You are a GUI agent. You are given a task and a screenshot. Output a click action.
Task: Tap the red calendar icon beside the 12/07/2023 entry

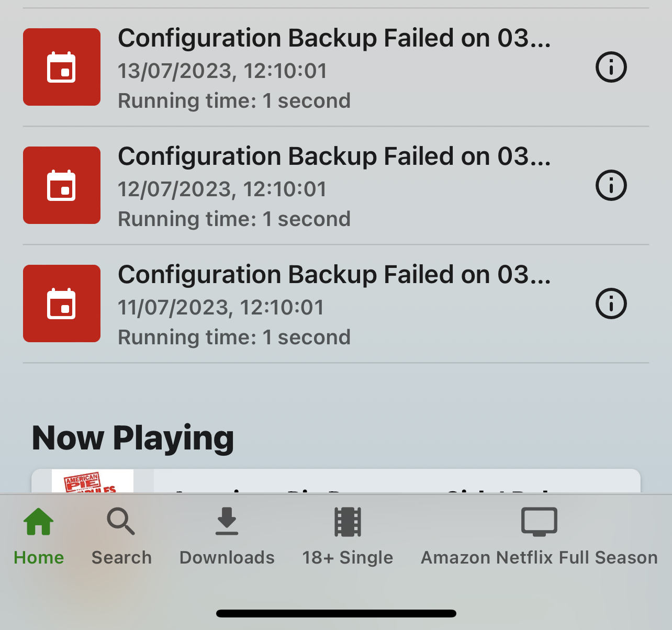(61, 185)
